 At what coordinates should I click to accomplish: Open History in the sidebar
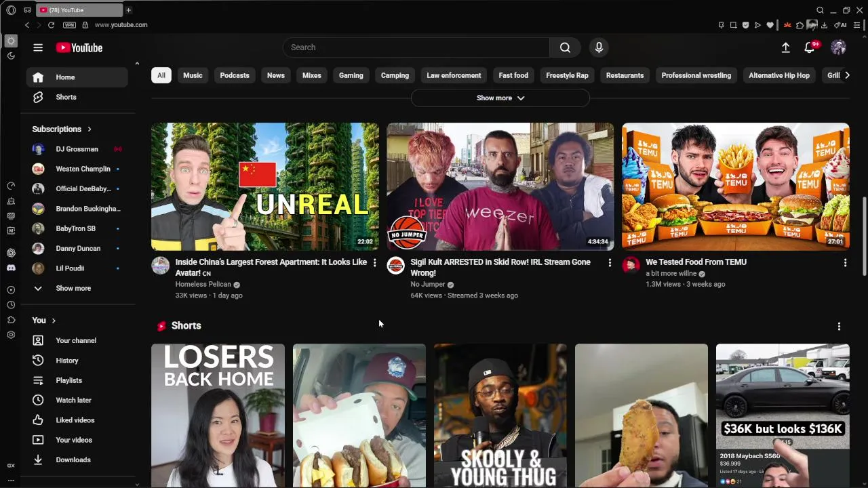[x=77, y=361]
